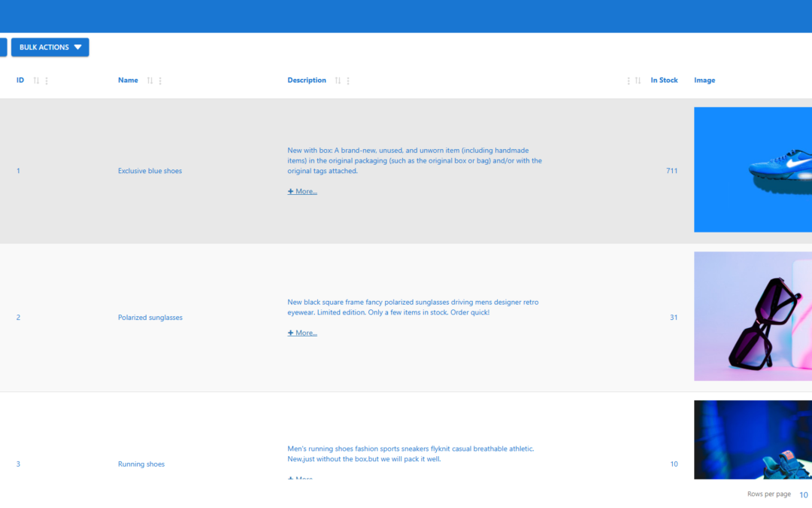Click the Running shoes stock value 10

[674, 464]
